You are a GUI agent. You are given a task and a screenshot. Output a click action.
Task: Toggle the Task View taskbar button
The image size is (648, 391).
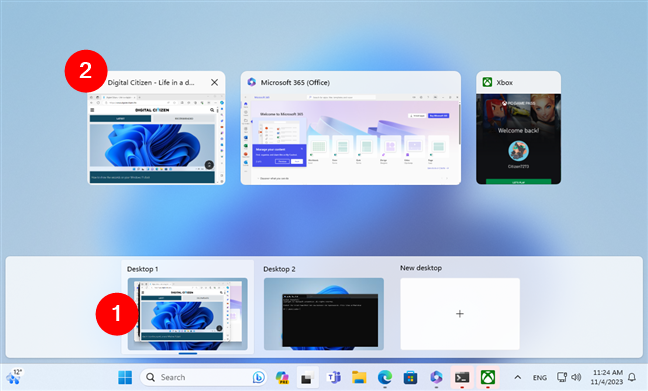pos(307,377)
